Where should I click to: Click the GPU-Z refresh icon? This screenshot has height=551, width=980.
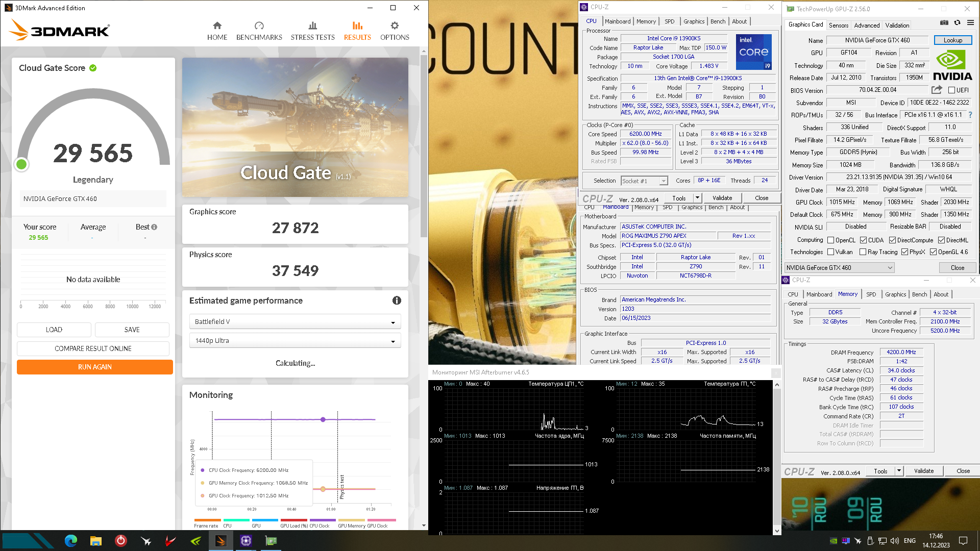click(x=957, y=22)
